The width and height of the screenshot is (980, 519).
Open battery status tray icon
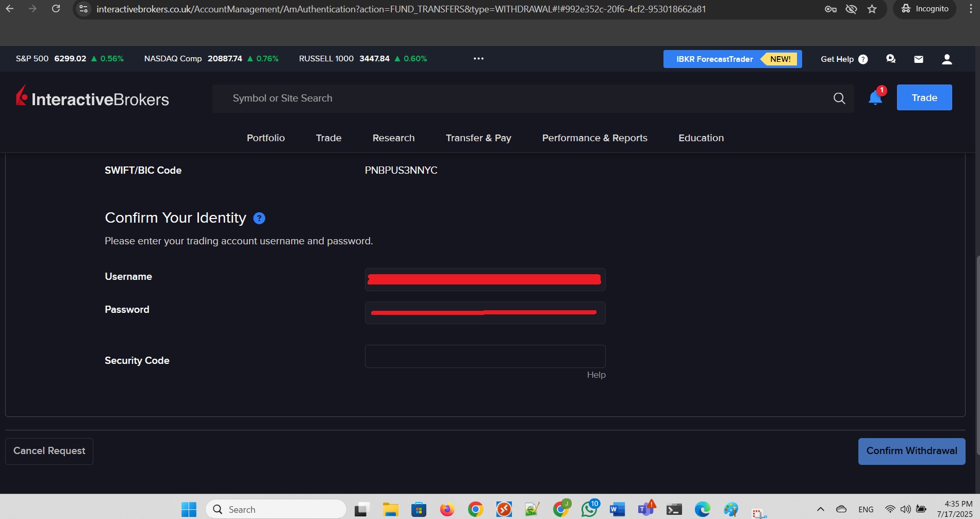pyautogui.click(x=921, y=509)
